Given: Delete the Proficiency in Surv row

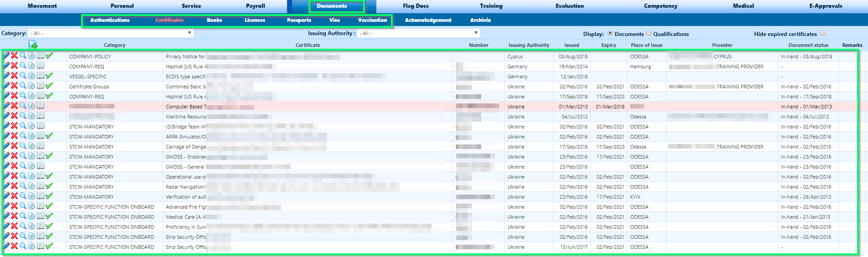Looking at the screenshot, I should [14, 226].
